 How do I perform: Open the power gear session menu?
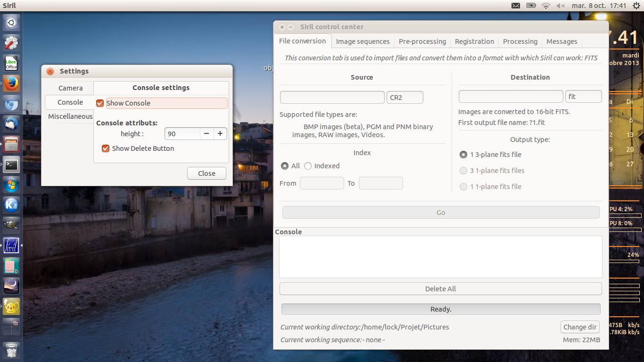click(x=636, y=6)
